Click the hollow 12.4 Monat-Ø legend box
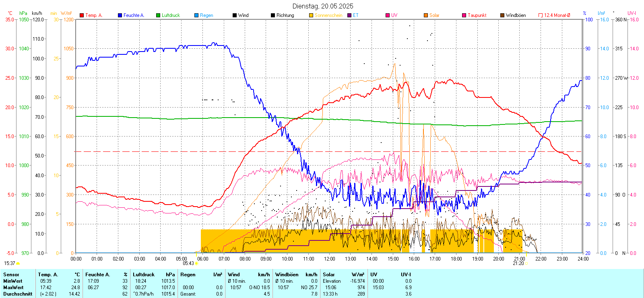The width and height of the screenshot is (644, 298). 541,15
